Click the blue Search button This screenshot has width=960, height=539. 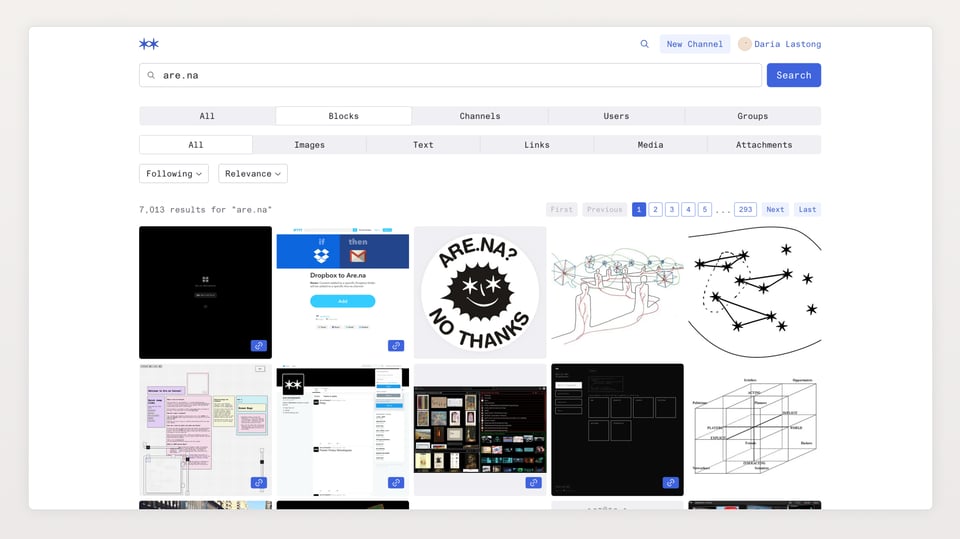793,75
